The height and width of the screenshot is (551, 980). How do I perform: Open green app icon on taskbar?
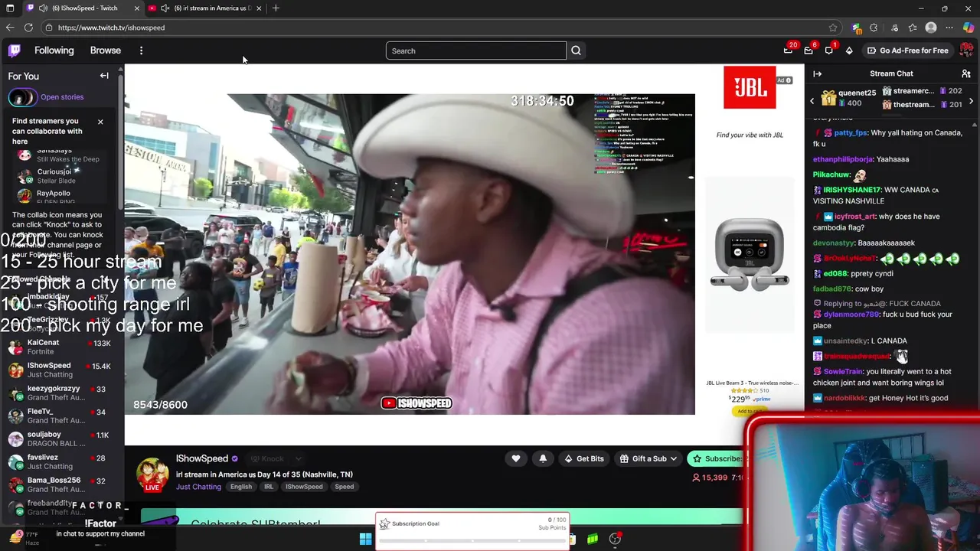(x=593, y=539)
